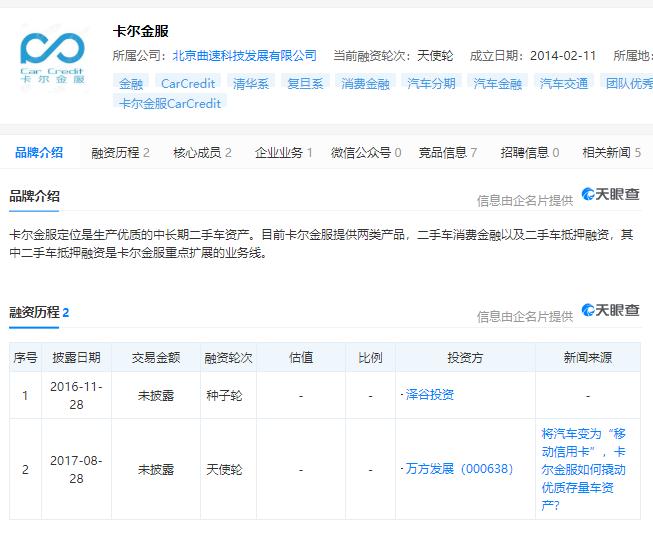
Task: Select the 卡尔金服CarCredit tag
Action: 170,103
